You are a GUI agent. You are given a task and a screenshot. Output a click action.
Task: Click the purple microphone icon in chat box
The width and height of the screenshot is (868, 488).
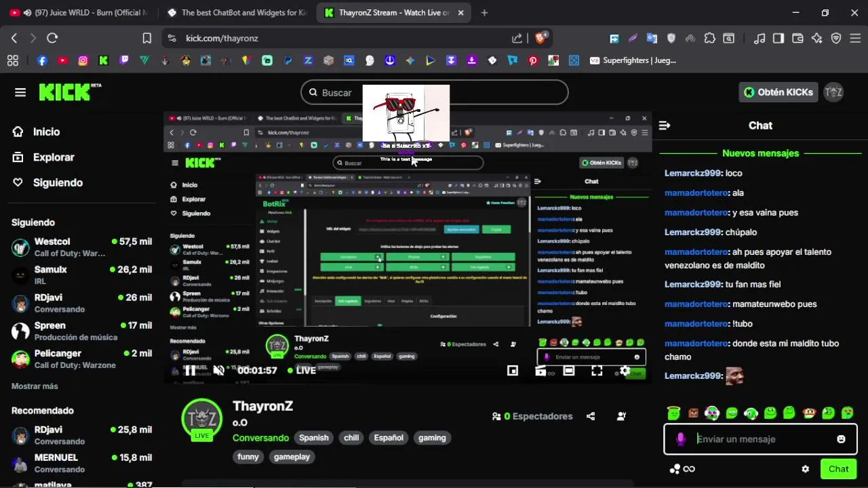(x=681, y=439)
